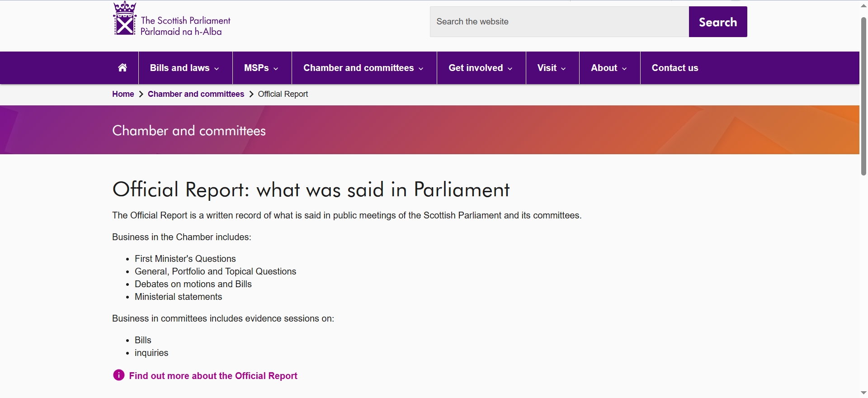Screen dimensions: 868x398
Task: Click the First Minister's Questions list item
Action: coord(185,259)
